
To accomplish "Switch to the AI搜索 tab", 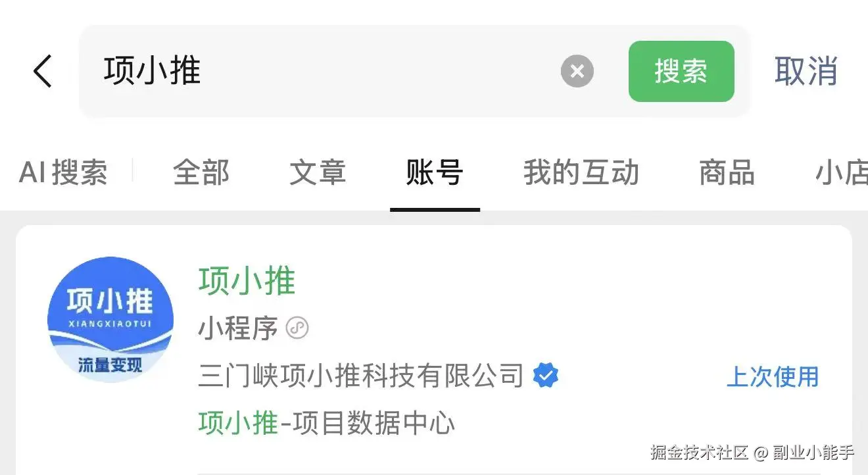I will tap(63, 172).
